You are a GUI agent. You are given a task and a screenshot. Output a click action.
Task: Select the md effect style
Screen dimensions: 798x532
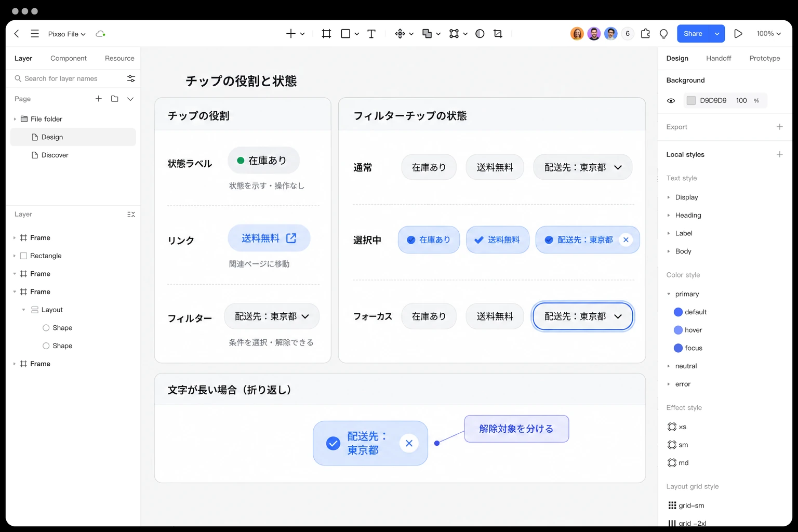tap(678, 463)
